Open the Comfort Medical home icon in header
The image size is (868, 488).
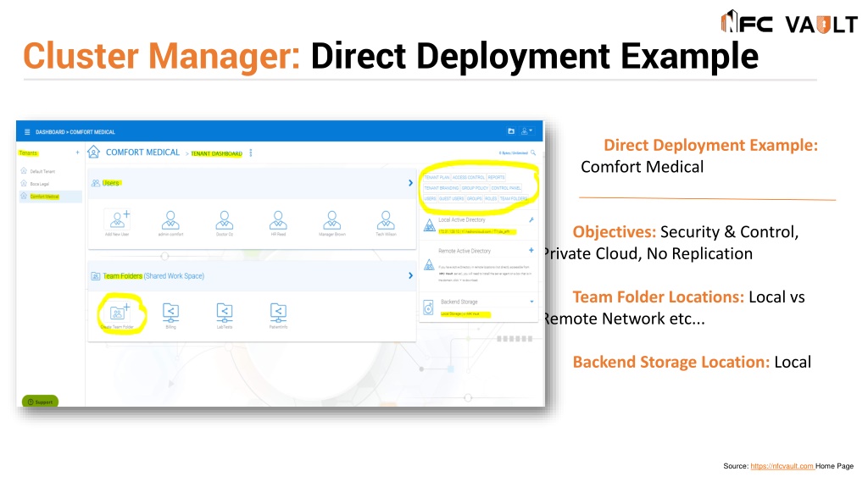click(93, 152)
